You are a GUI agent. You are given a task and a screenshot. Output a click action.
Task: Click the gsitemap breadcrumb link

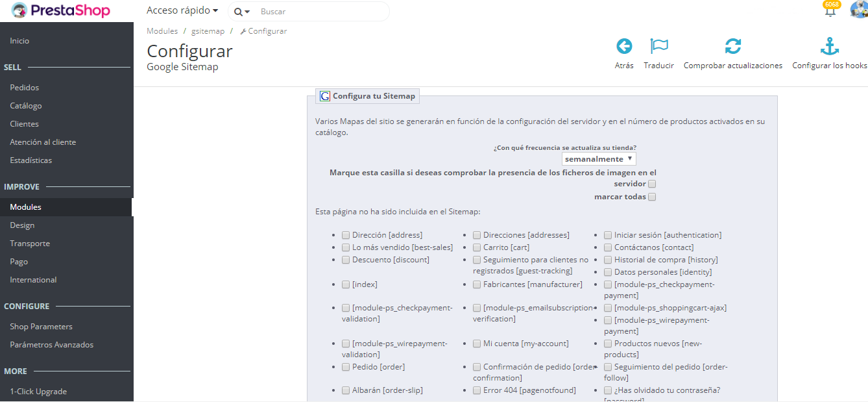(x=208, y=31)
